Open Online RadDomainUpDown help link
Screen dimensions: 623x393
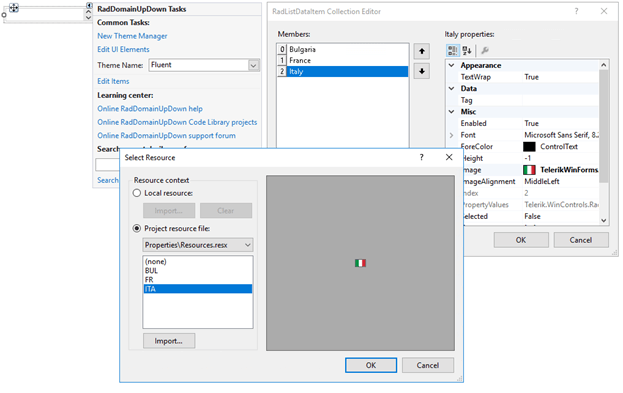pyautogui.click(x=150, y=109)
